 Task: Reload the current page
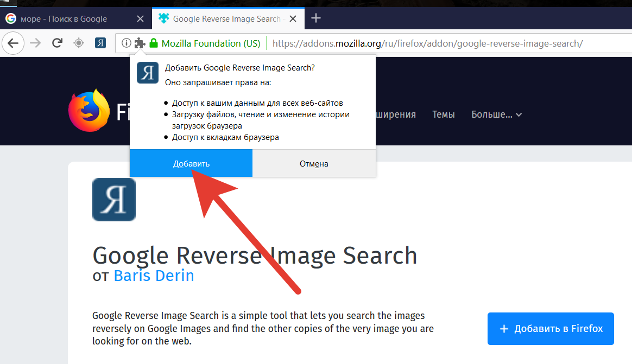tap(57, 43)
